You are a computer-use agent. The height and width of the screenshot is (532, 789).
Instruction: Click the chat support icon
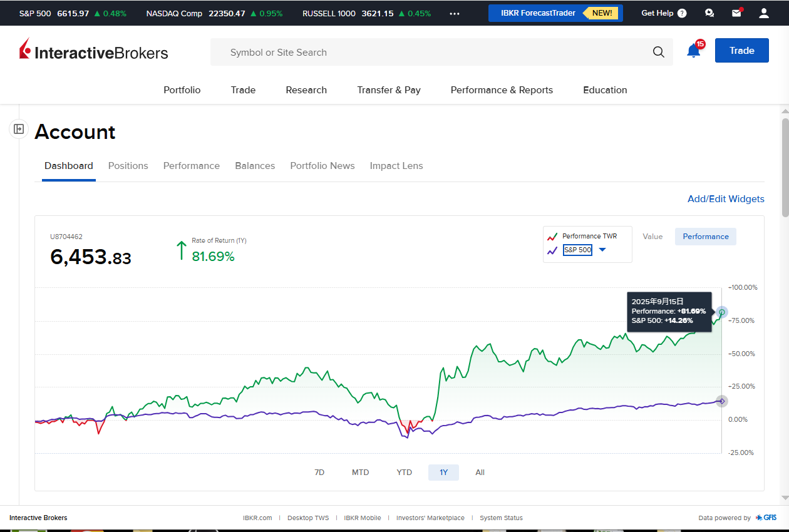click(709, 13)
